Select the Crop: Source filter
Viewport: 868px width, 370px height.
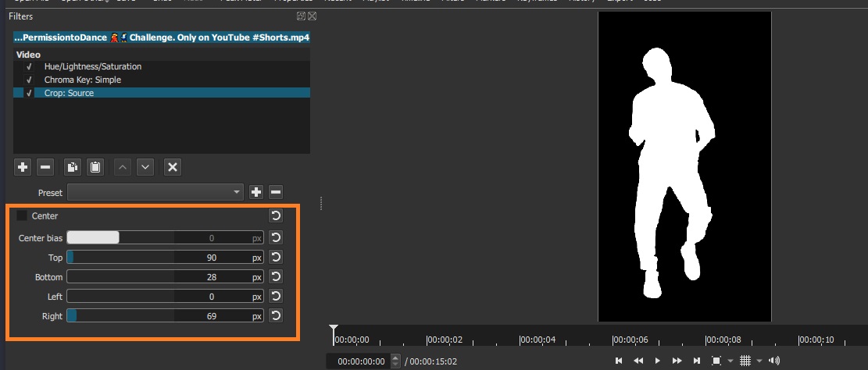(x=69, y=93)
